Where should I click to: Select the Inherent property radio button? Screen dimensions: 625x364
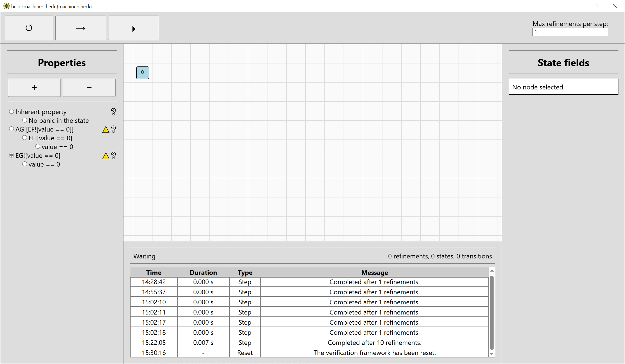pos(11,111)
